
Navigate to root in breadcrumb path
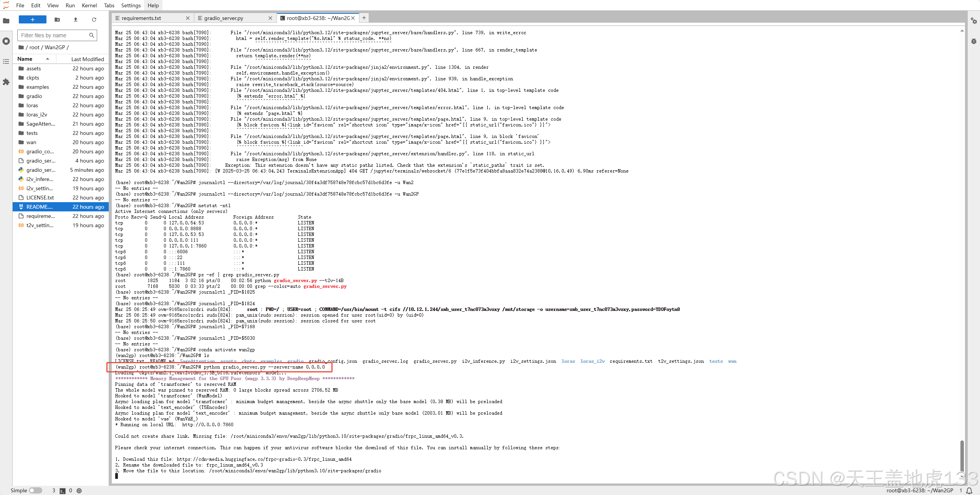(x=34, y=47)
